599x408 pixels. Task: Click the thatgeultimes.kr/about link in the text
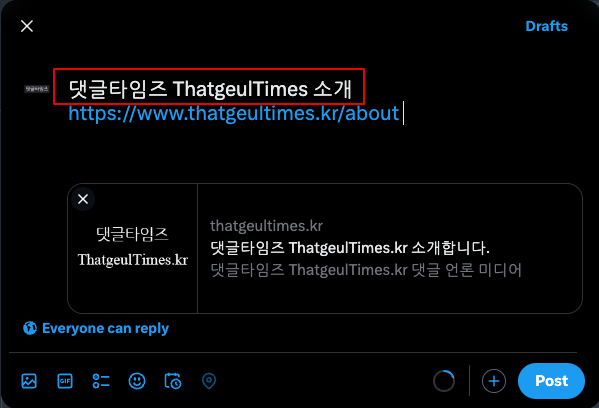[x=233, y=113]
